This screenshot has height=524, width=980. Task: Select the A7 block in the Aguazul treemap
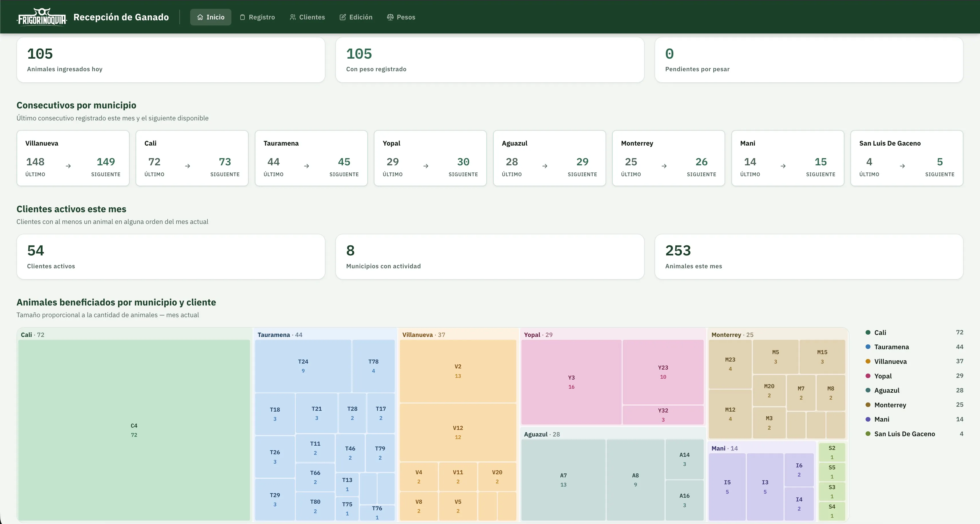pyautogui.click(x=563, y=480)
